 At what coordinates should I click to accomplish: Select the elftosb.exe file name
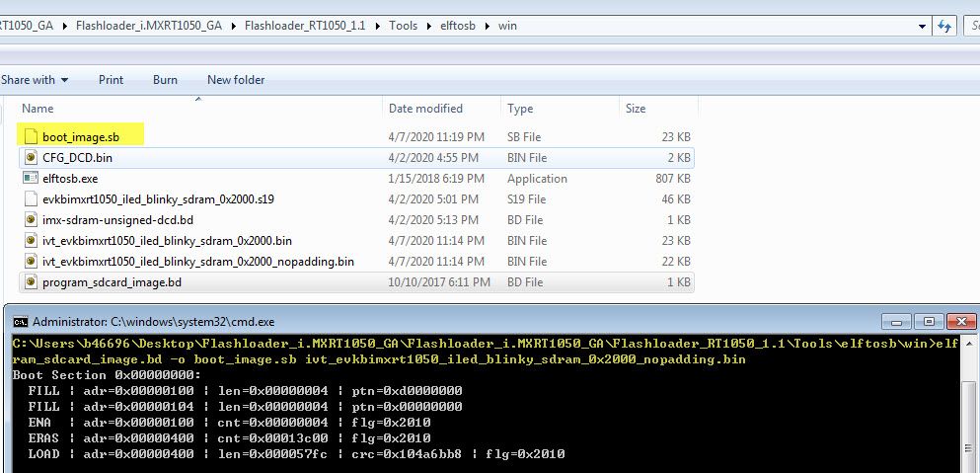pyautogui.click(x=70, y=179)
